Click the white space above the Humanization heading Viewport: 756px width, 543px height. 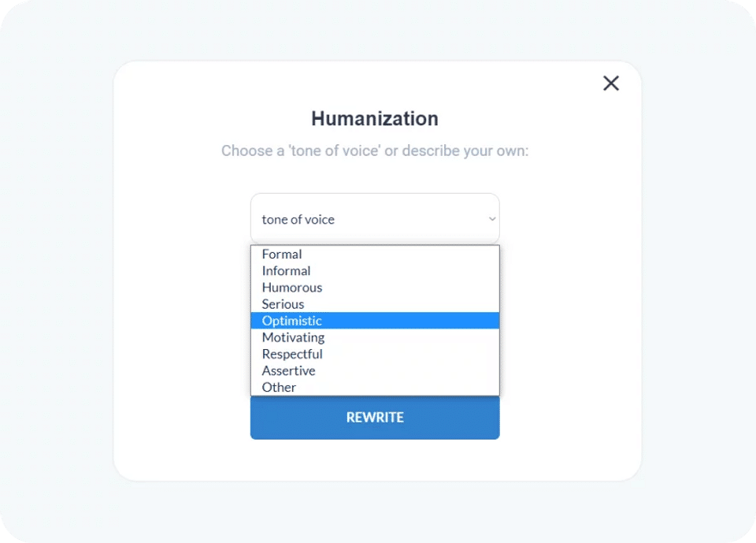[x=375, y=85]
